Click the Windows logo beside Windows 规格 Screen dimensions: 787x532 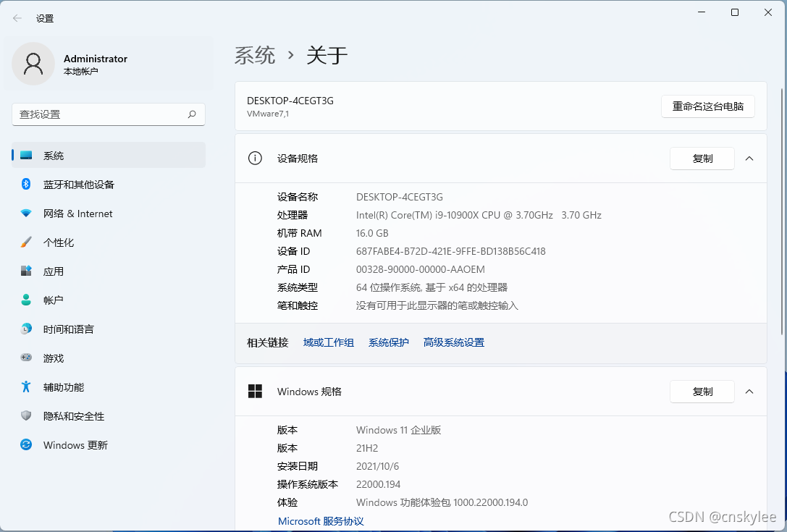(255, 392)
